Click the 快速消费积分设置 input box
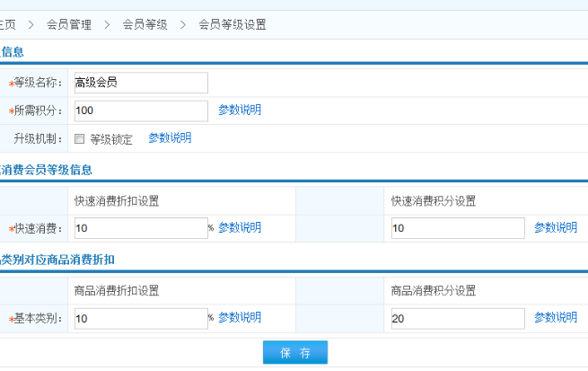 click(x=457, y=228)
